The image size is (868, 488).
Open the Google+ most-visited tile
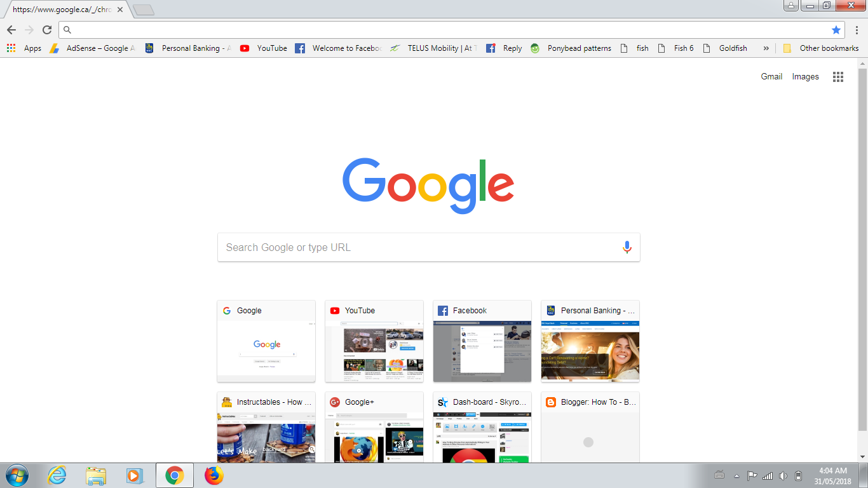(x=374, y=427)
